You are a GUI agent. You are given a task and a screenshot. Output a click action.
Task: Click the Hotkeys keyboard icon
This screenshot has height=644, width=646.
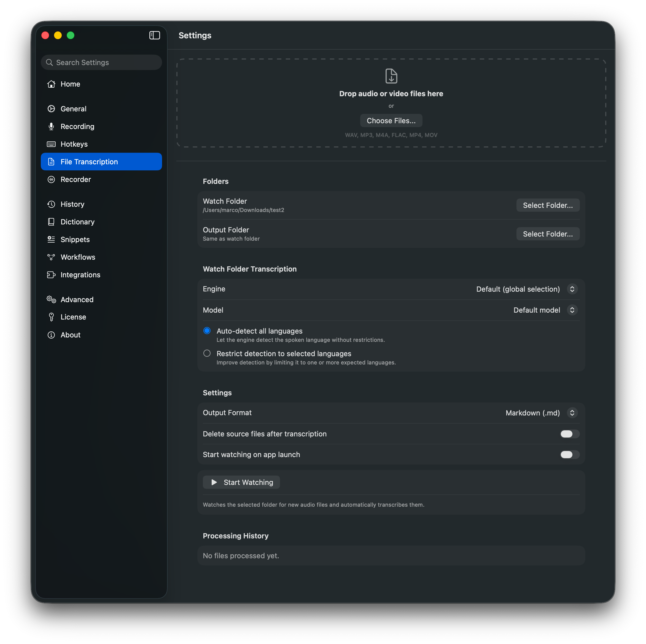(x=51, y=144)
